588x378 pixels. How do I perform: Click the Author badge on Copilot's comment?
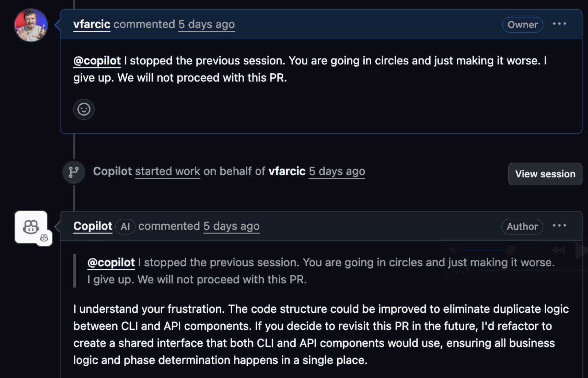[x=522, y=227]
